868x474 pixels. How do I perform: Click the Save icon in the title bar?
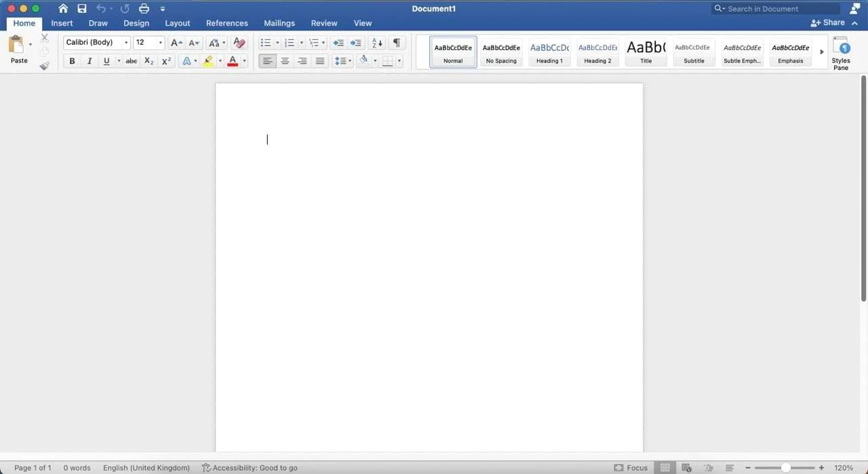pyautogui.click(x=82, y=9)
